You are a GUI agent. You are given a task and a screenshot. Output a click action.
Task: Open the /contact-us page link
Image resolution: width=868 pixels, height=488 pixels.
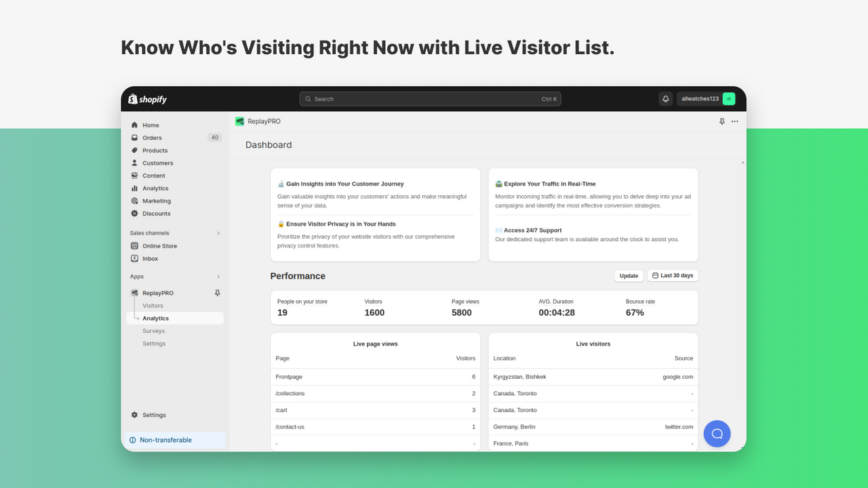pos(289,426)
